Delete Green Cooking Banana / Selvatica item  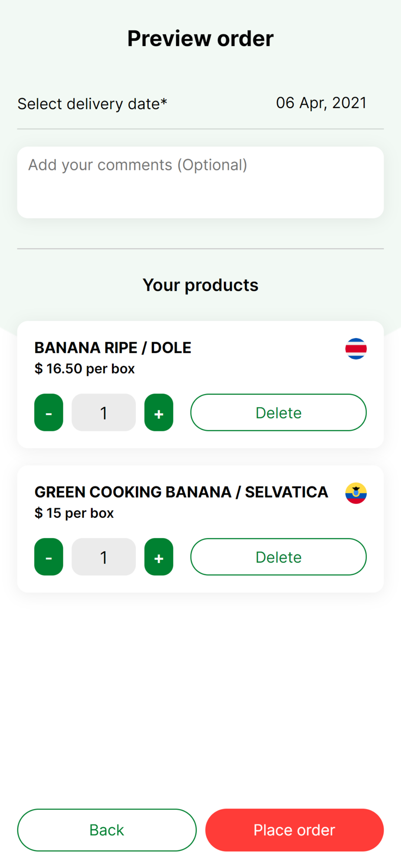[x=278, y=557]
